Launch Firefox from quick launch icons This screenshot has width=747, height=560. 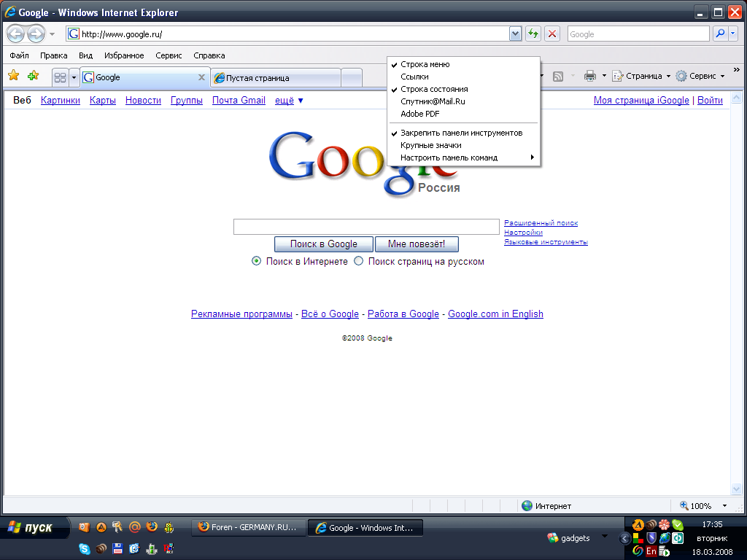(x=152, y=526)
